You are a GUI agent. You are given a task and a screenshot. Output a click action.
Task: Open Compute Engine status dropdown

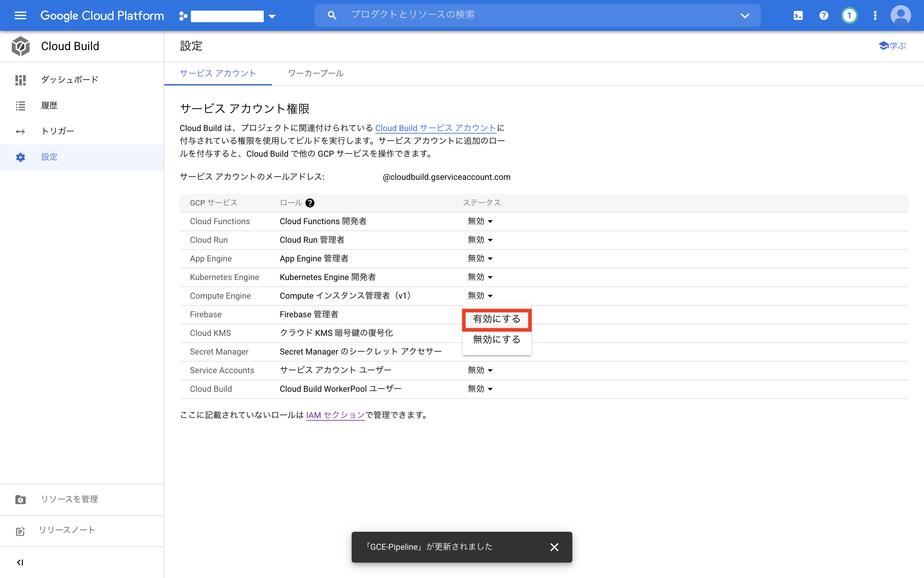pos(480,296)
